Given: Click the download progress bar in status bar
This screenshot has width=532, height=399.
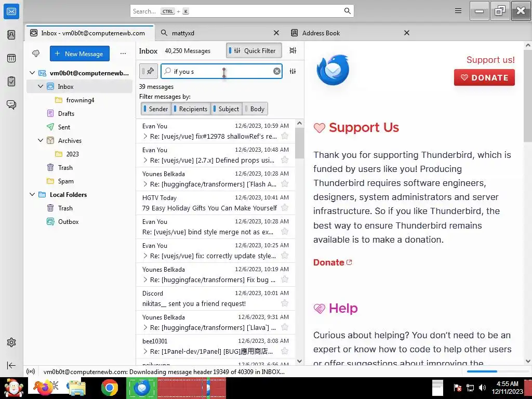Looking at the screenshot, I should click(x=497, y=371).
